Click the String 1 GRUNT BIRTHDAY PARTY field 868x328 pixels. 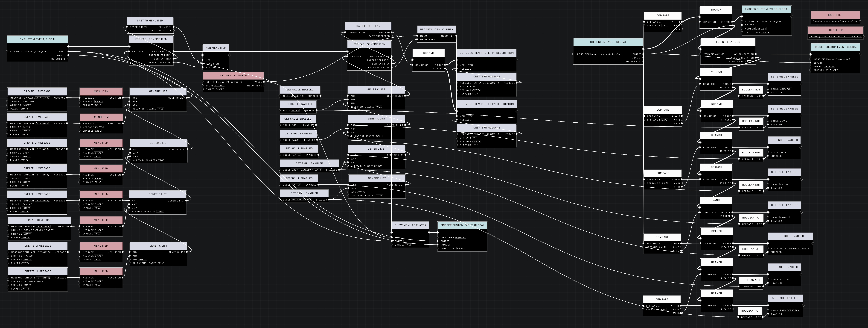pos(39,230)
